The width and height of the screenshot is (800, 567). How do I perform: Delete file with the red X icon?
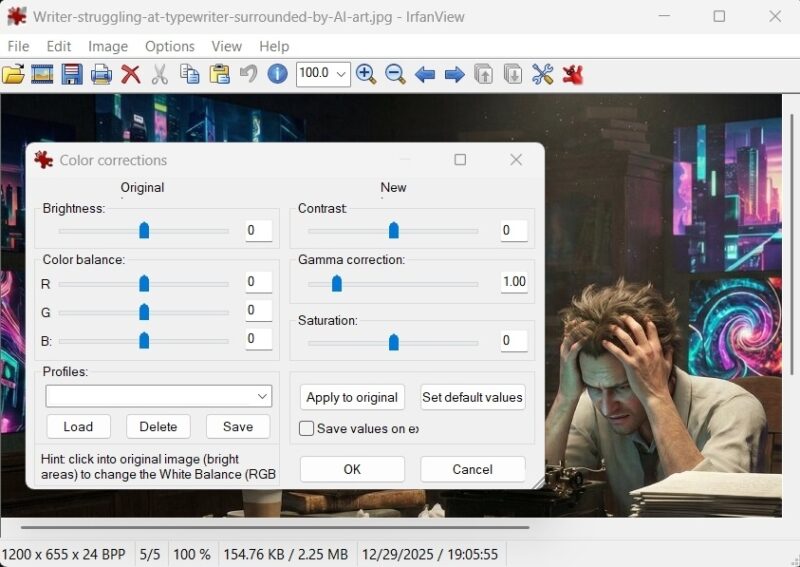point(131,75)
